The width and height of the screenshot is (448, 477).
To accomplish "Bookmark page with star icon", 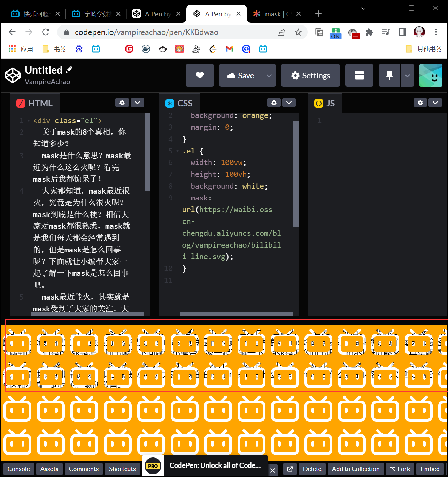I will click(298, 32).
